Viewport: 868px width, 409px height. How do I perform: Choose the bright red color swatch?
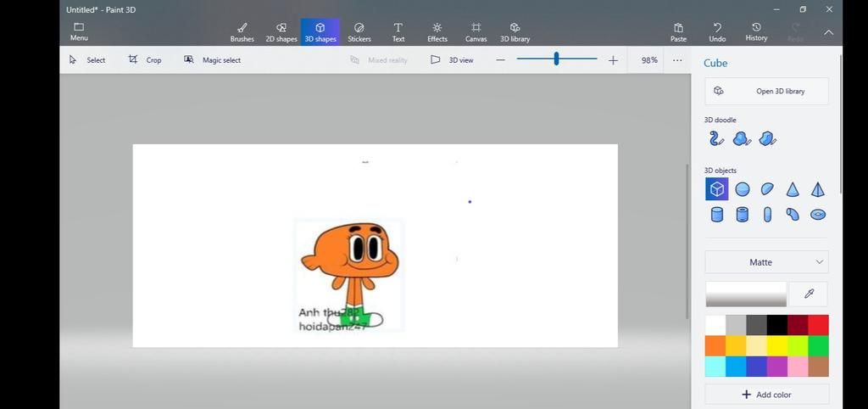coord(818,325)
